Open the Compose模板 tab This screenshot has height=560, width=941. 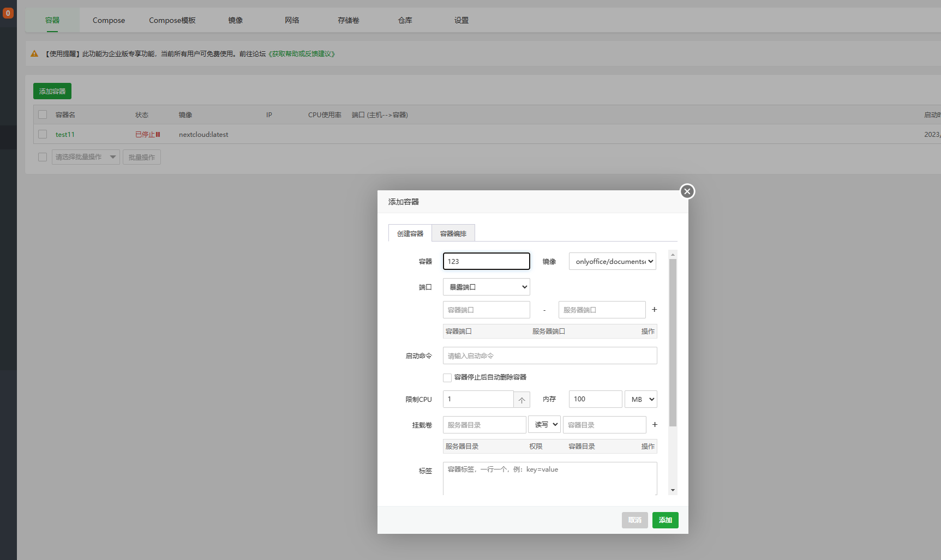point(172,20)
